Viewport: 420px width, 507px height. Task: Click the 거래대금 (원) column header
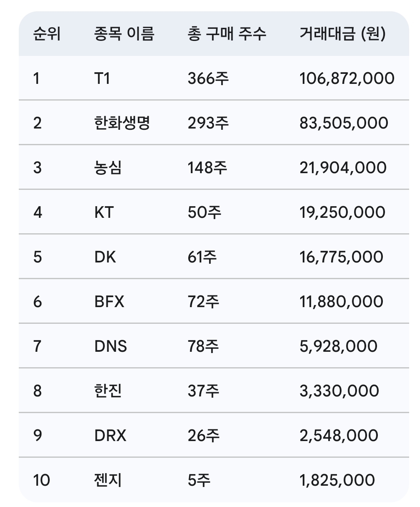click(x=342, y=34)
